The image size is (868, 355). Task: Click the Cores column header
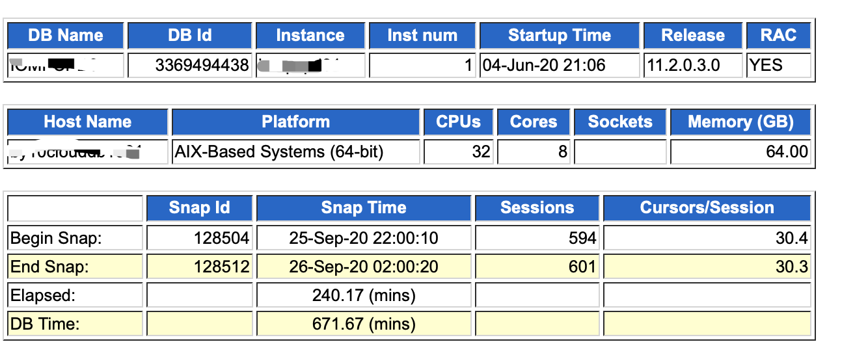[x=534, y=122]
